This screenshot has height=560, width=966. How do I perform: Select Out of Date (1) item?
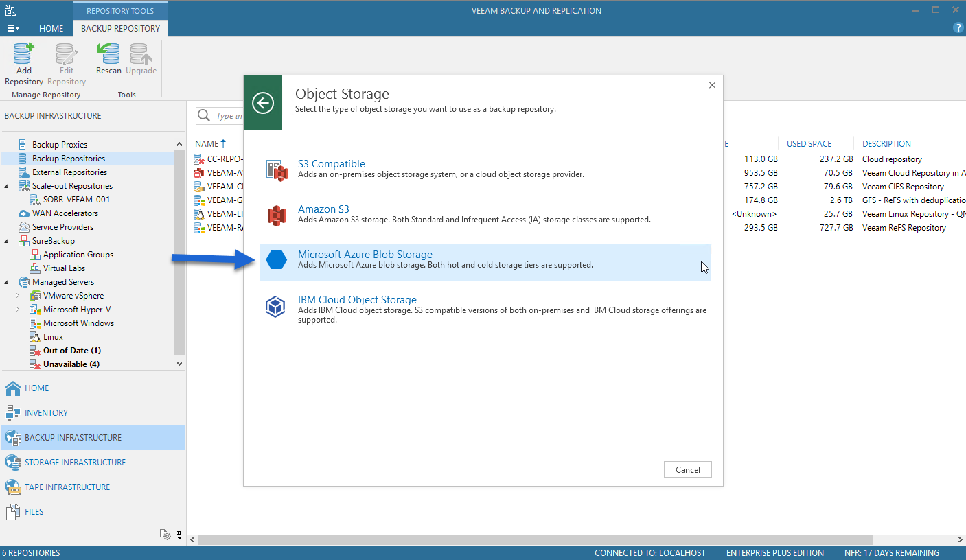tap(72, 351)
